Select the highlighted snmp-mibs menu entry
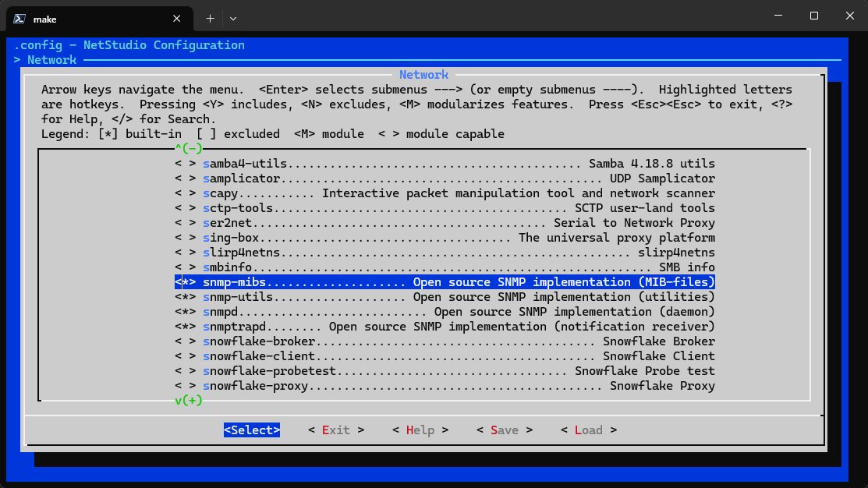The height and width of the screenshot is (488, 868). click(x=445, y=282)
